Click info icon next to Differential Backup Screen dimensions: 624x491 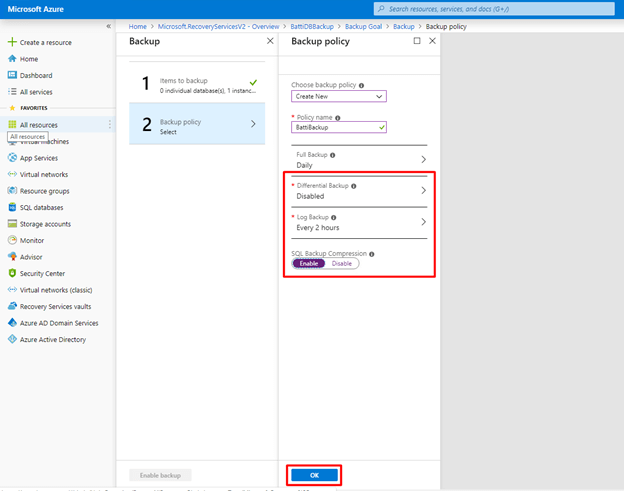[x=353, y=186]
